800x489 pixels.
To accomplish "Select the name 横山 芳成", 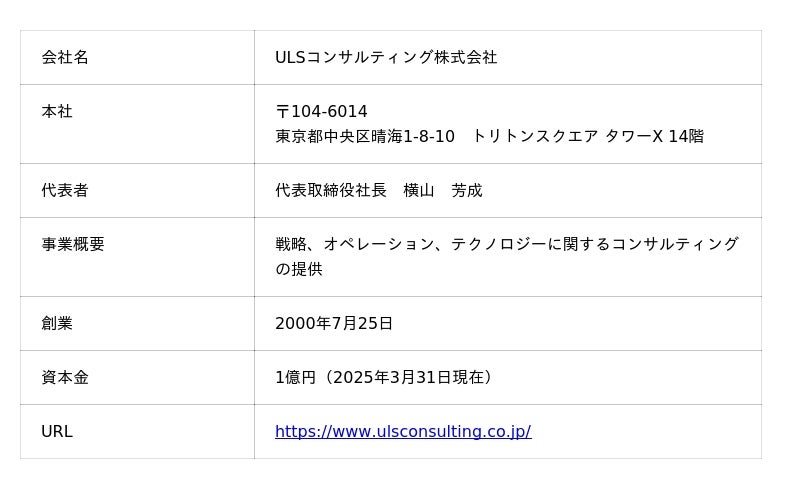I will point(443,191).
